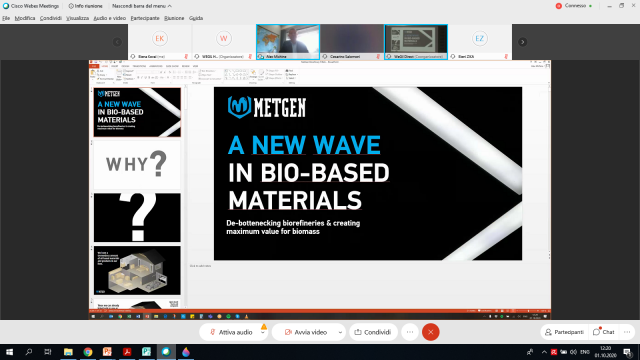Leave the meeting with the red X button

[x=431, y=332]
